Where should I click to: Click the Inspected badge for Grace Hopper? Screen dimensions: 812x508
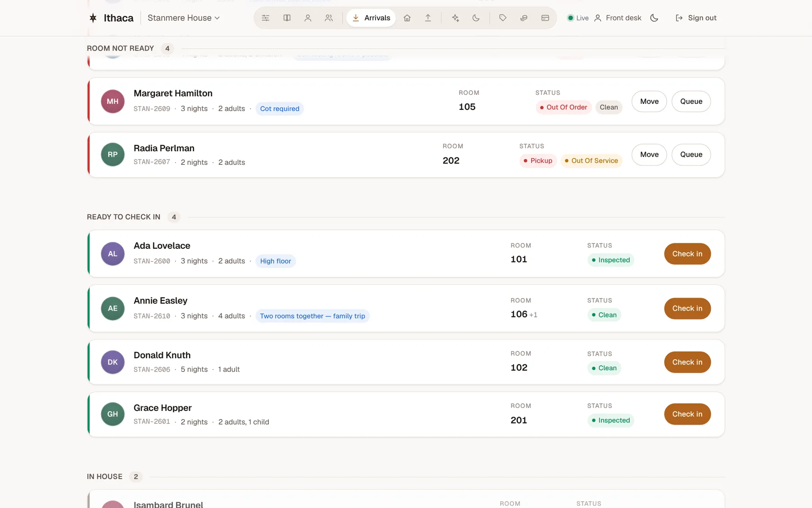pos(611,420)
